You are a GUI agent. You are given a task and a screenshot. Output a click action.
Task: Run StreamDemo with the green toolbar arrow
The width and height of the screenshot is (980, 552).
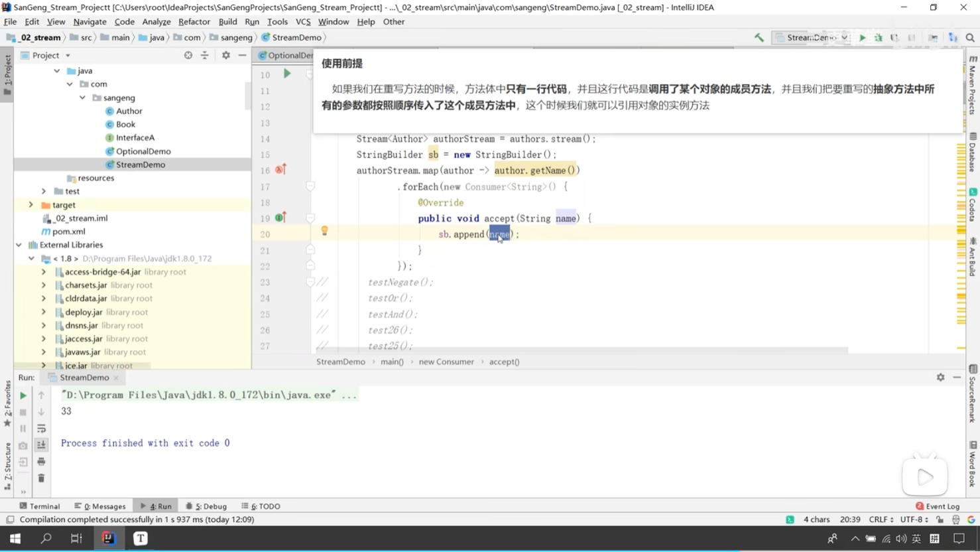(x=862, y=38)
